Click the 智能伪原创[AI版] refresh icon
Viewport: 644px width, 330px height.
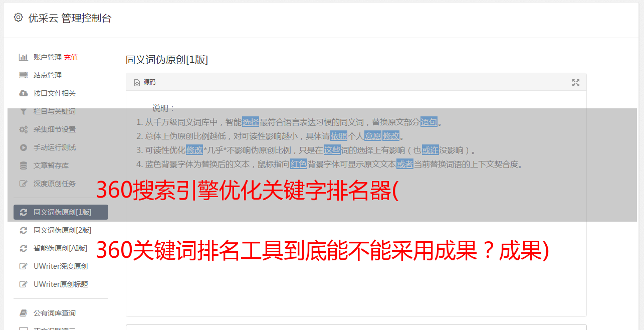23,248
